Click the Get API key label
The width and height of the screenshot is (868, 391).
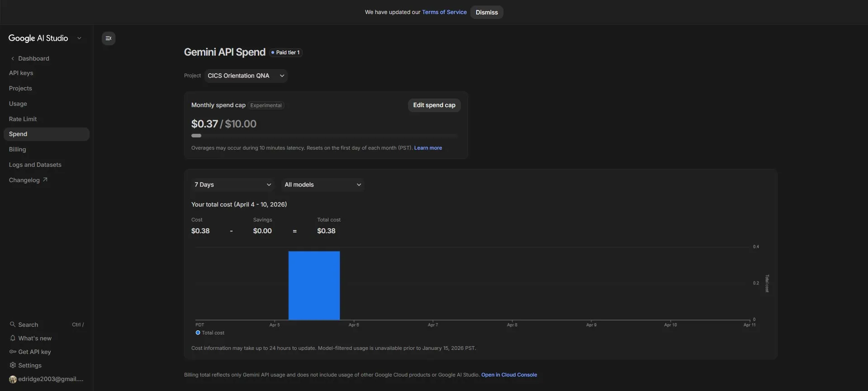(34, 352)
